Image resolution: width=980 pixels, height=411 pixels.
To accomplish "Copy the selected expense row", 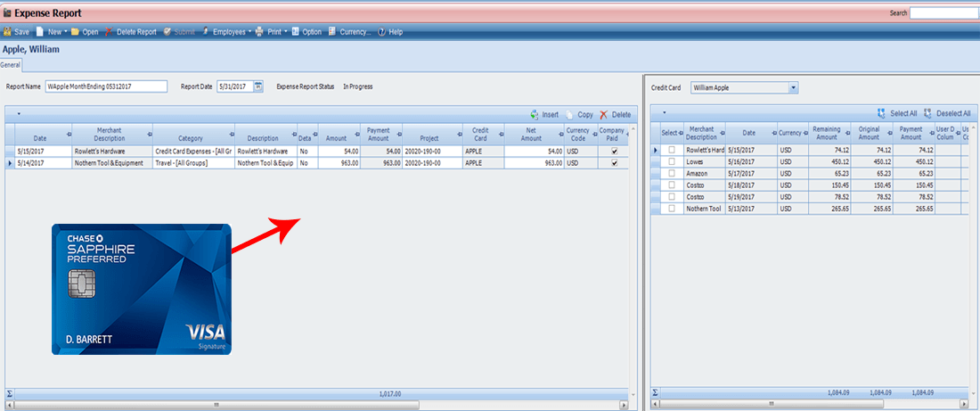I will tap(579, 114).
